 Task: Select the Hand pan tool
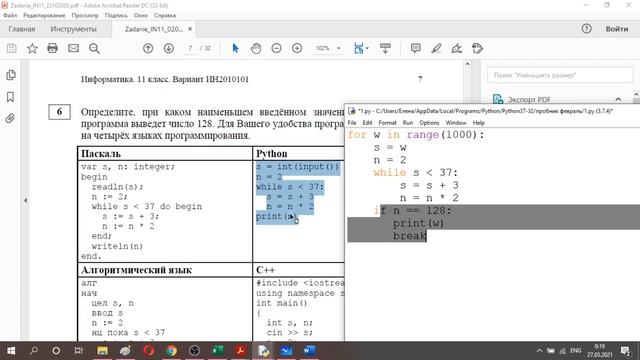pos(256,49)
